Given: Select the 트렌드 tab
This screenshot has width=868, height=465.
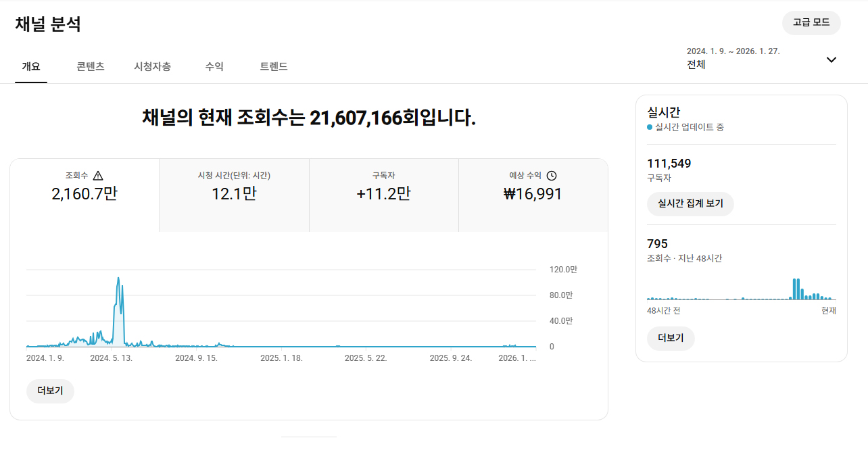Looking at the screenshot, I should coord(274,66).
